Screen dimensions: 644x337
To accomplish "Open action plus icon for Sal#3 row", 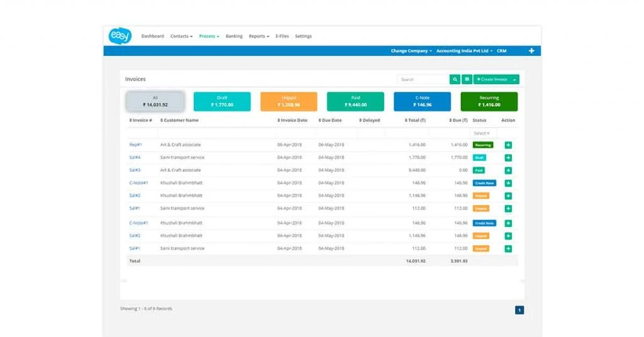I will coord(508,170).
